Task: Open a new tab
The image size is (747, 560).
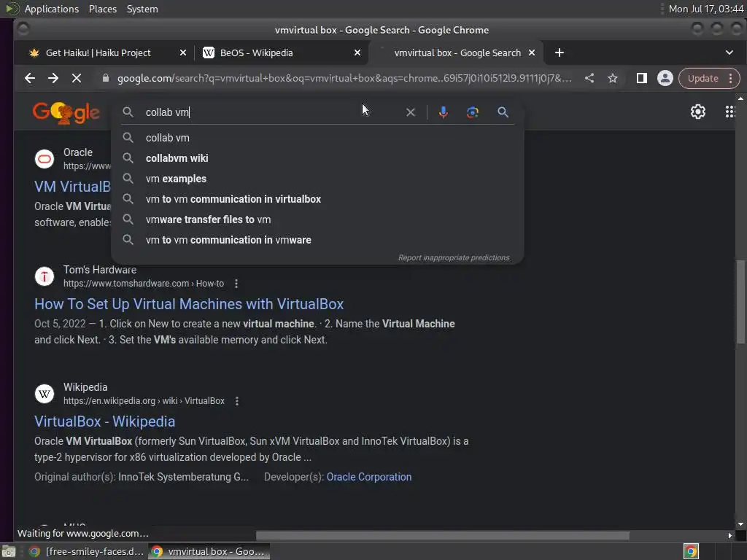Action: pos(560,52)
